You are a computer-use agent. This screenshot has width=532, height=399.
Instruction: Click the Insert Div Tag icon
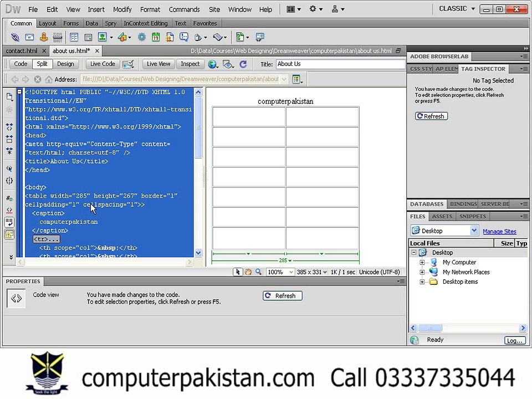pyautogui.click(x=88, y=37)
